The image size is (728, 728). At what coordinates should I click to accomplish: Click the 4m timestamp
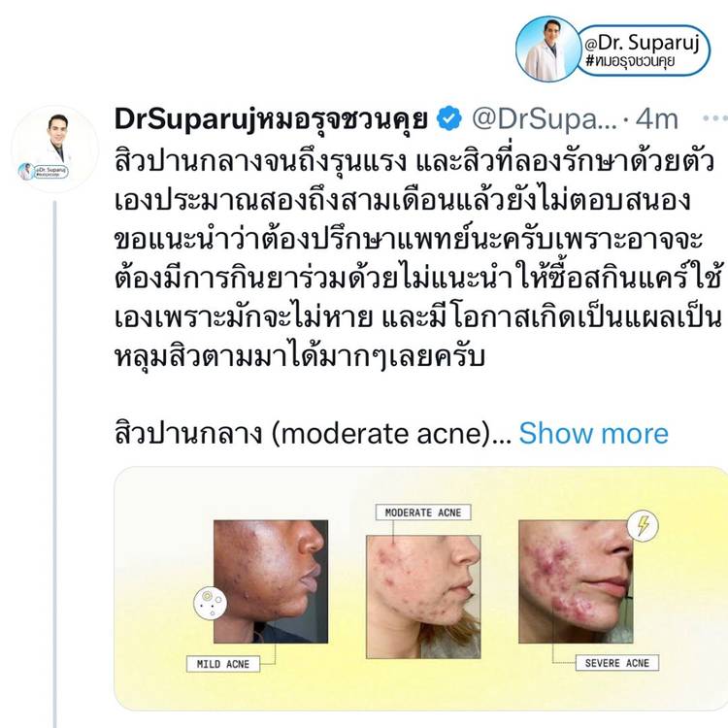click(x=656, y=119)
